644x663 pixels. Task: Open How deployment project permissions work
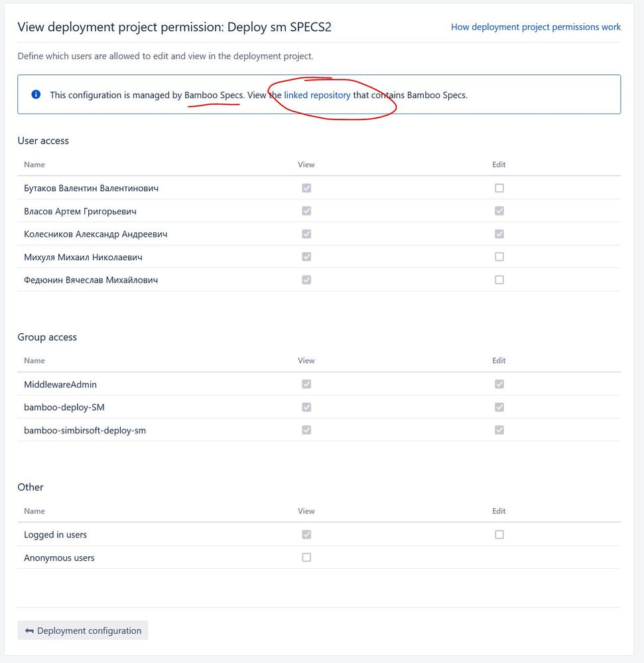[535, 27]
